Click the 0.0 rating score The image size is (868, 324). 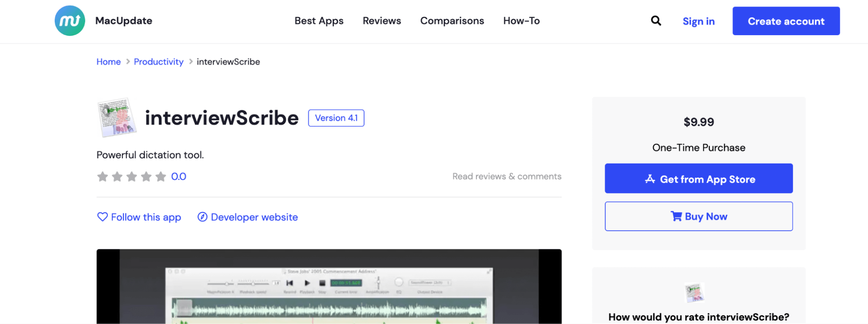[x=178, y=177]
